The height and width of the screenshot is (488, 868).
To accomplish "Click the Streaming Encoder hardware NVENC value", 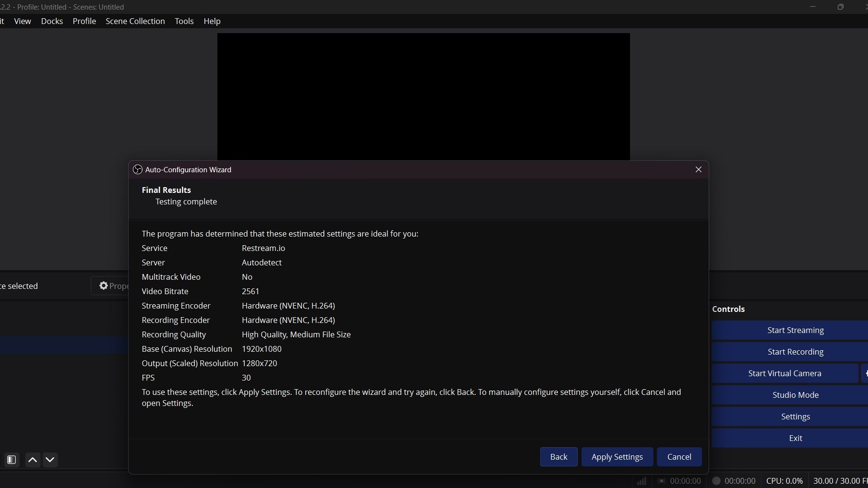I will [x=288, y=306].
